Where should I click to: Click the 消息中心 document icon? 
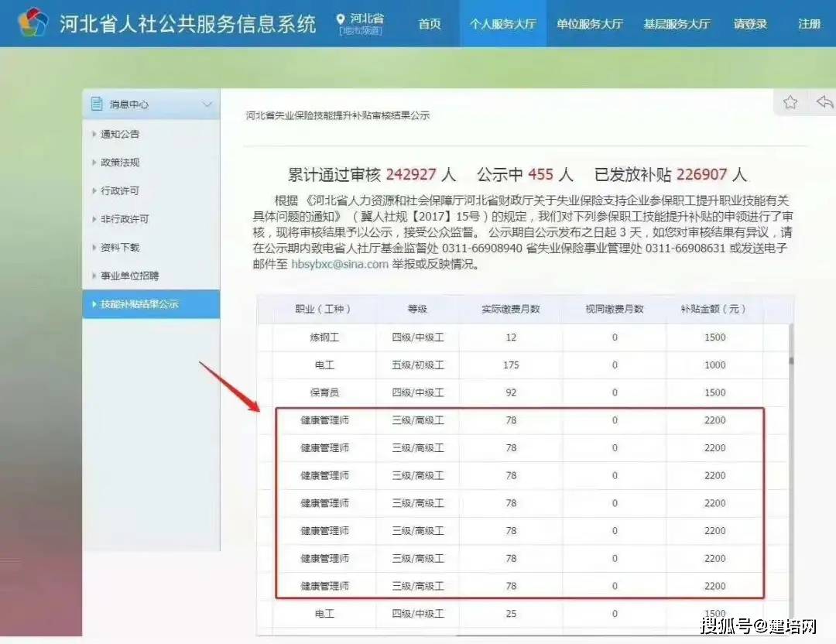97,104
